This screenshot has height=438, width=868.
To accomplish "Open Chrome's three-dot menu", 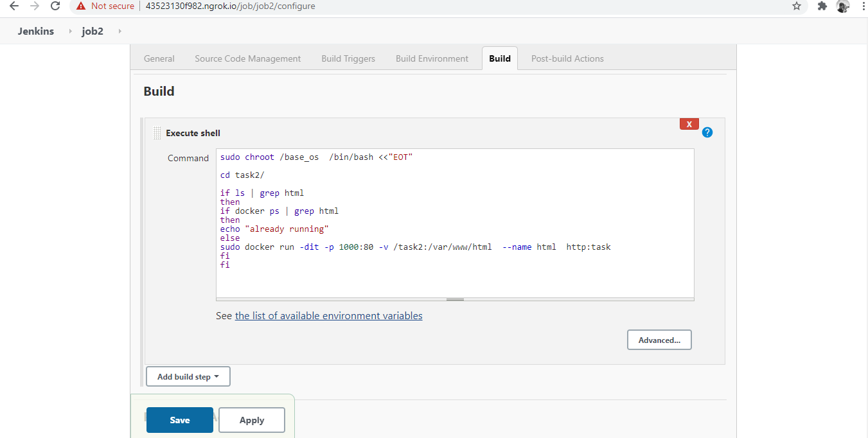I will click(864, 6).
